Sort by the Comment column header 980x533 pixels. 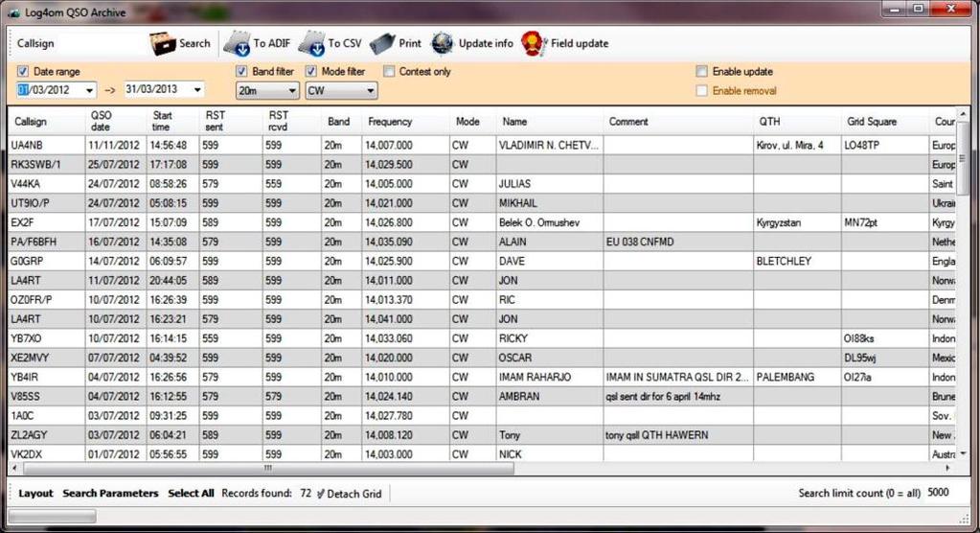click(679, 122)
